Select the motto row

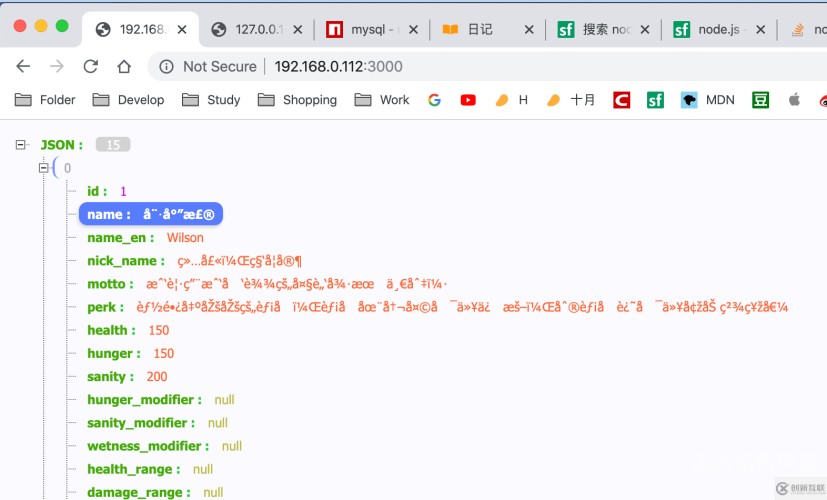(267, 284)
